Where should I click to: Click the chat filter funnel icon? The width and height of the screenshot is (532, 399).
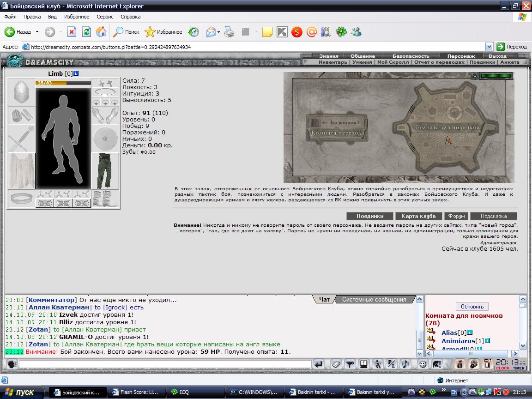point(350,364)
